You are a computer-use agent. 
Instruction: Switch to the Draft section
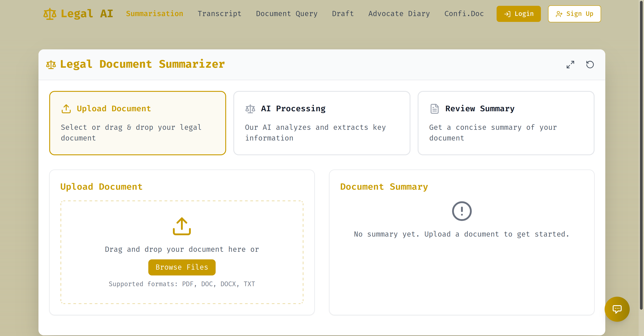[343, 14]
